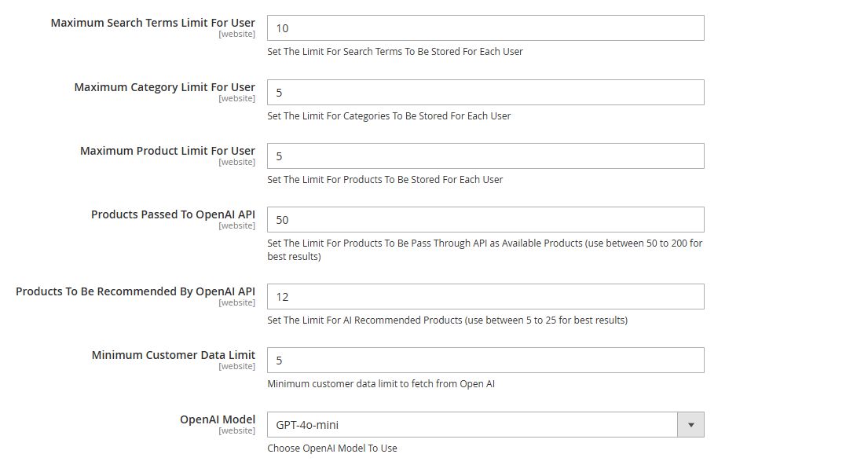868x465 pixels.
Task: Focus the Maximum Search Terms Limit field
Action: click(x=485, y=27)
